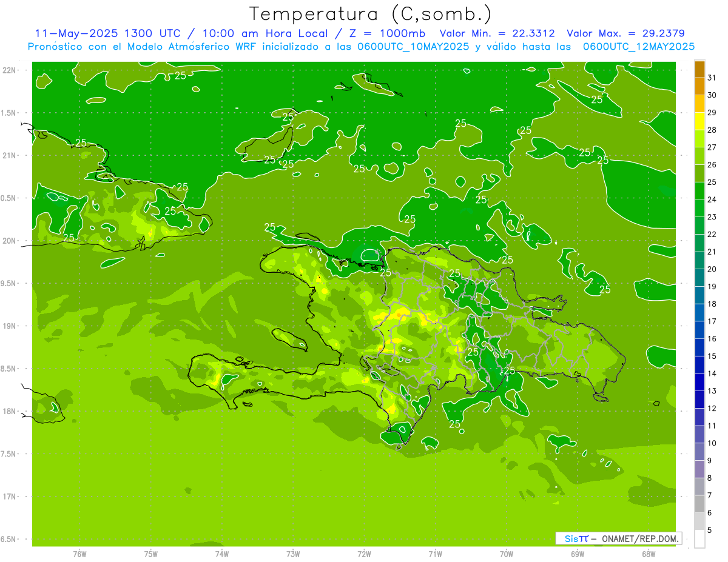This screenshot has width=728, height=562.
Task: Pick the gray swatch between 6 and 7
Action: [700, 504]
